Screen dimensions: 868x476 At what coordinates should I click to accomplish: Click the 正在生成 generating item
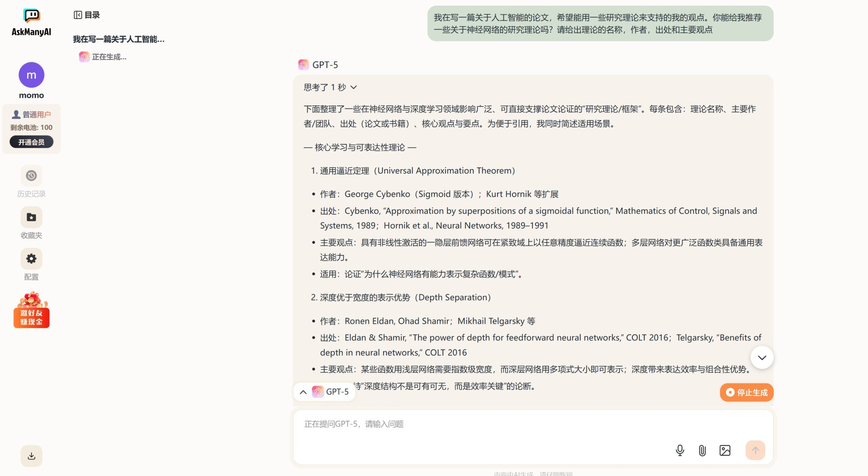tap(108, 57)
